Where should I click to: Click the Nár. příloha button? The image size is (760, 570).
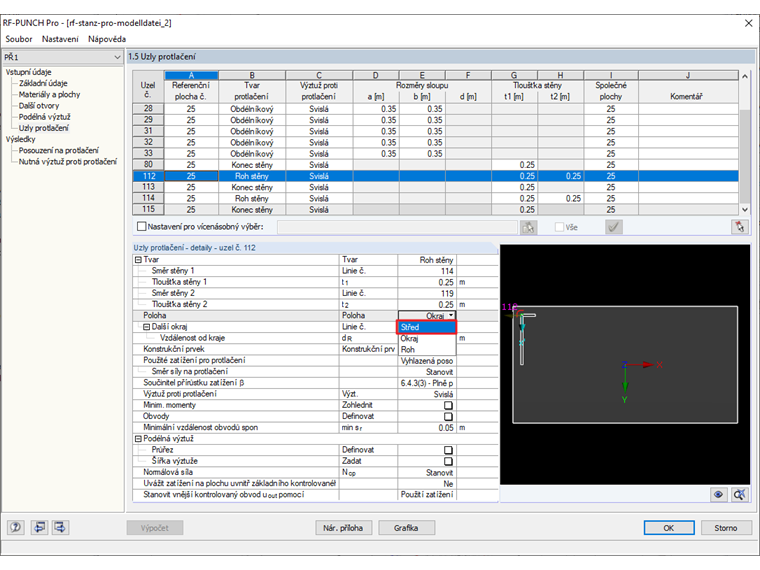[343, 528]
